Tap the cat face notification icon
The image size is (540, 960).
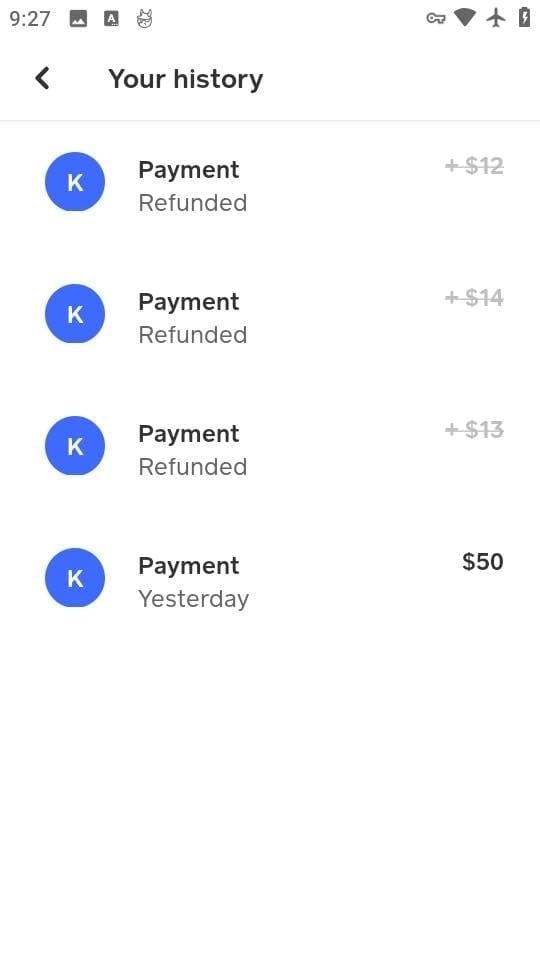(x=144, y=19)
